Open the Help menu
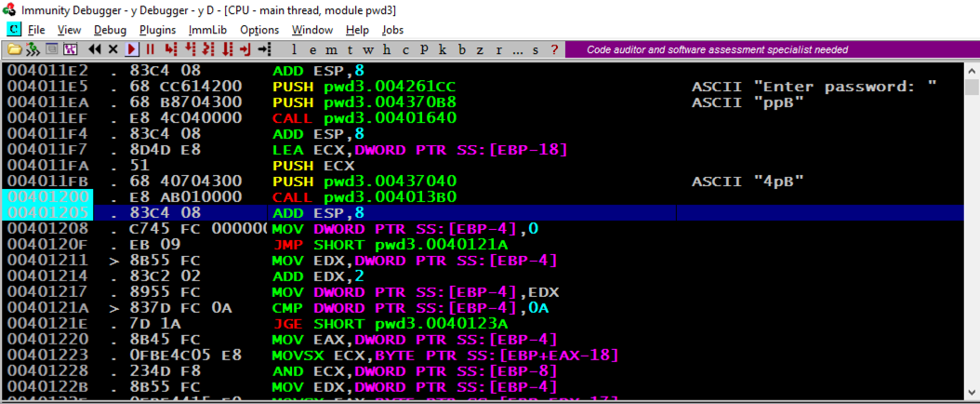 coord(357,30)
